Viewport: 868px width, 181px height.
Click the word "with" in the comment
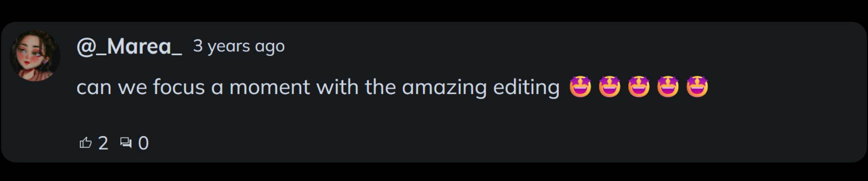coord(337,87)
